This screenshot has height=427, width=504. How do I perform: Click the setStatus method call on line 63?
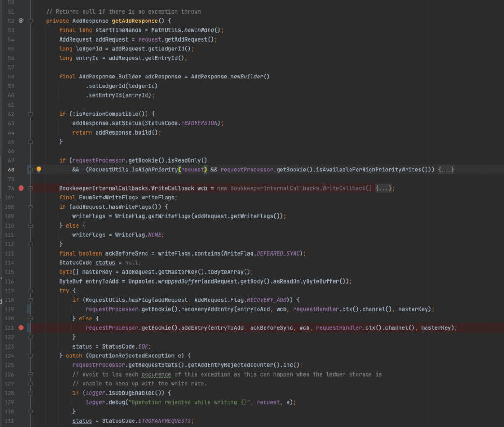pyautogui.click(x=126, y=123)
